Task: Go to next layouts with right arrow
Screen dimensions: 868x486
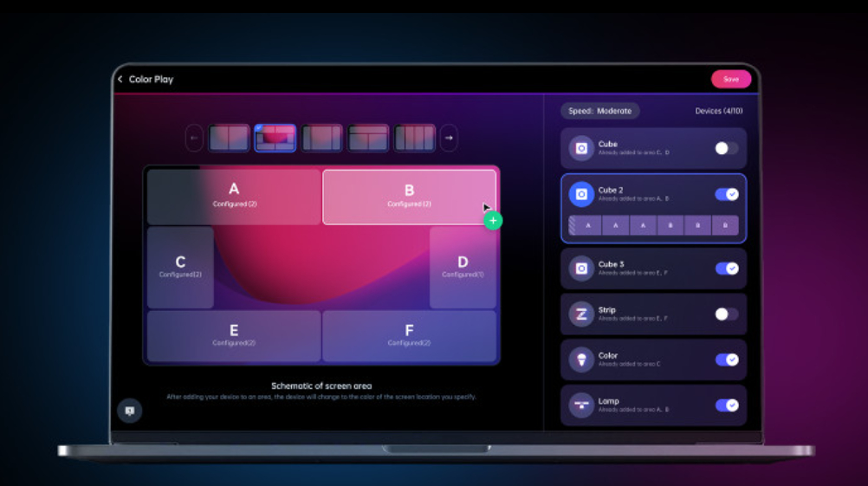Action: coord(449,138)
